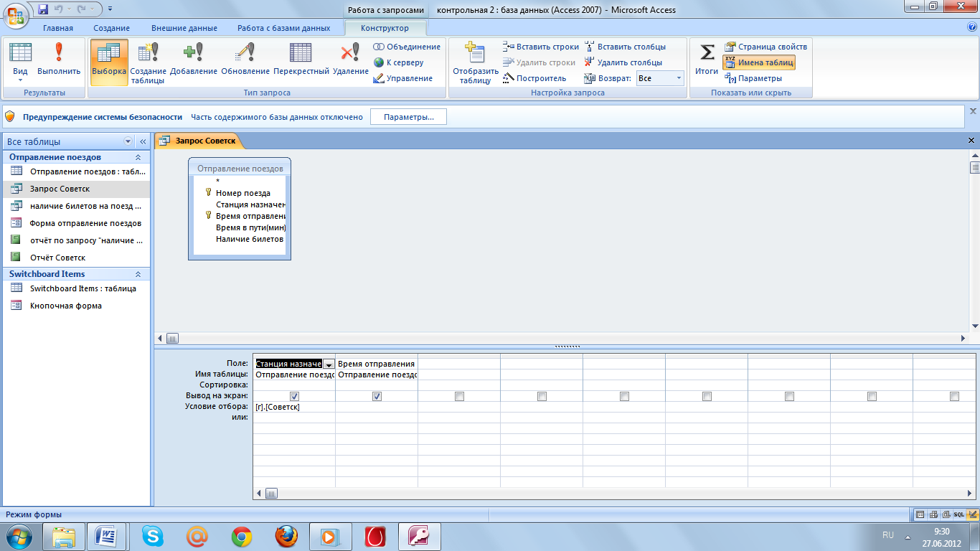This screenshot has width=980, height=551.
Task: Uncheck Вывод на экран for Время отправления
Action: tap(377, 396)
